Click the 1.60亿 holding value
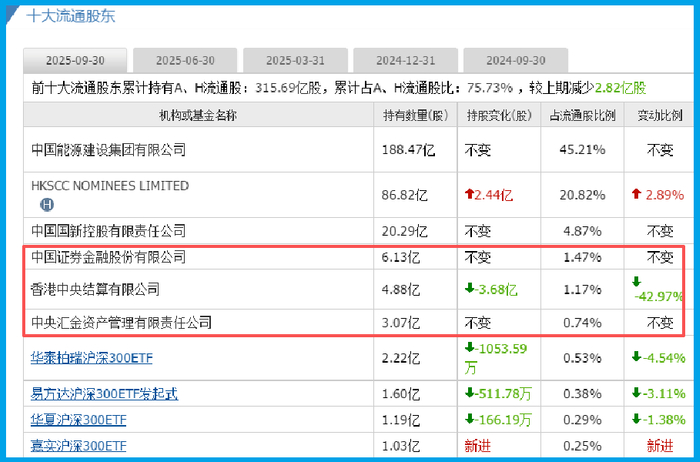The height and width of the screenshot is (462, 700). pos(401,394)
